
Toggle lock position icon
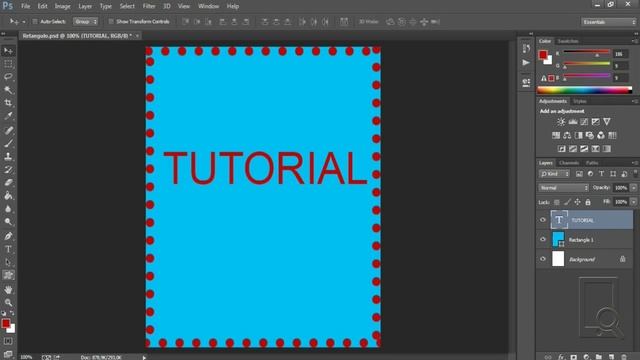click(578, 202)
